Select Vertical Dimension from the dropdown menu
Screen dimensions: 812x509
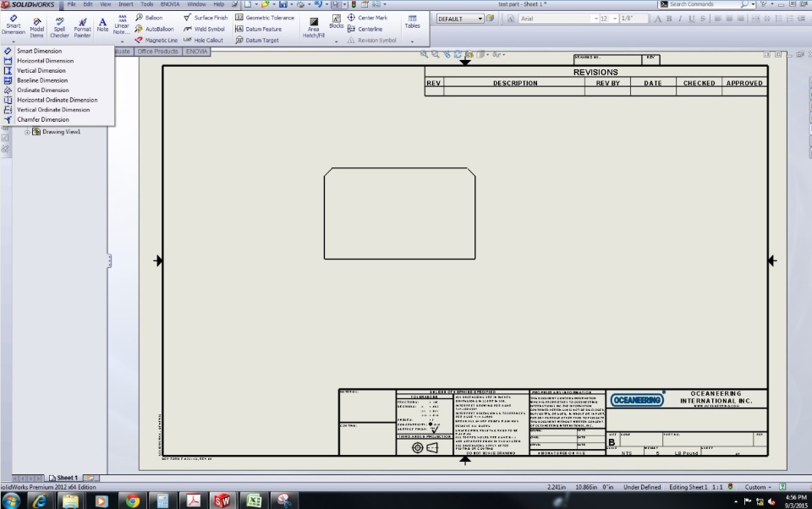(41, 70)
